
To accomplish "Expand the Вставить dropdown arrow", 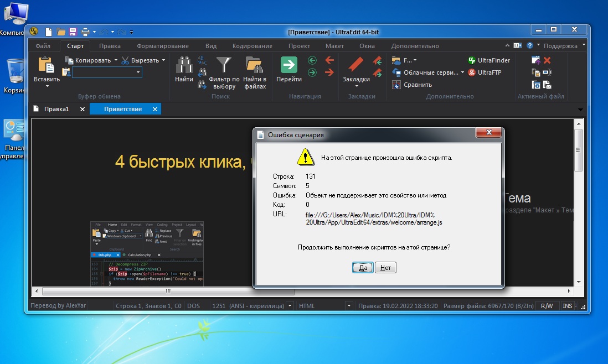I will click(x=47, y=86).
